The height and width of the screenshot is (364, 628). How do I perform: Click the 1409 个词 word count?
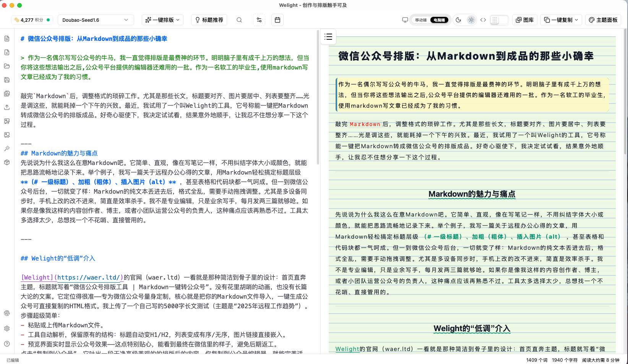click(x=537, y=360)
